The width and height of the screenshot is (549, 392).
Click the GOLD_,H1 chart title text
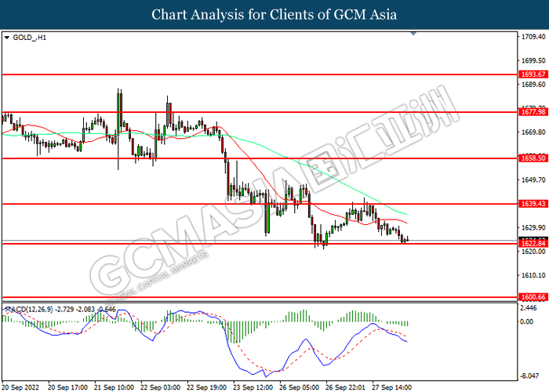point(30,38)
